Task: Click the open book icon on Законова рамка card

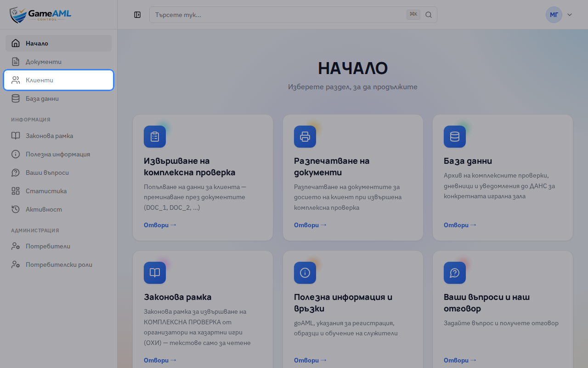Action: coord(155,273)
